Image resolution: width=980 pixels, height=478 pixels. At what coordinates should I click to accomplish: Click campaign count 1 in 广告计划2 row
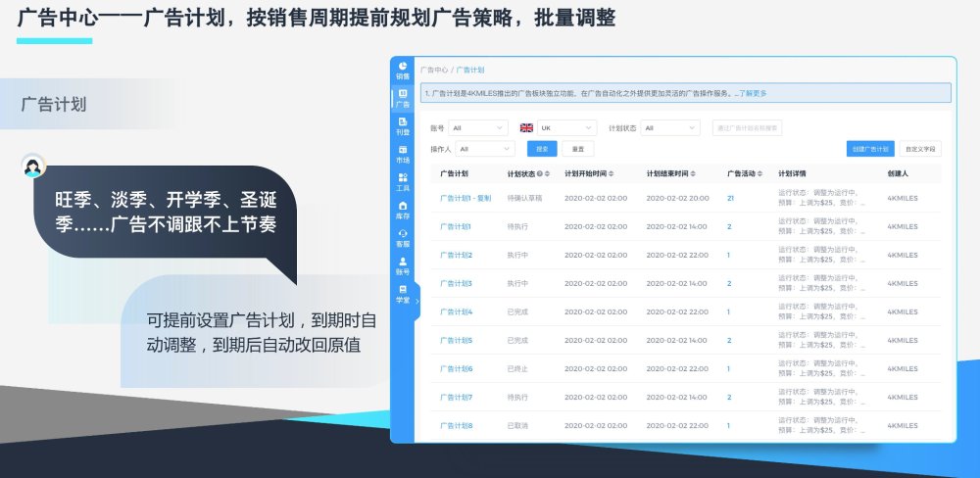click(x=729, y=255)
